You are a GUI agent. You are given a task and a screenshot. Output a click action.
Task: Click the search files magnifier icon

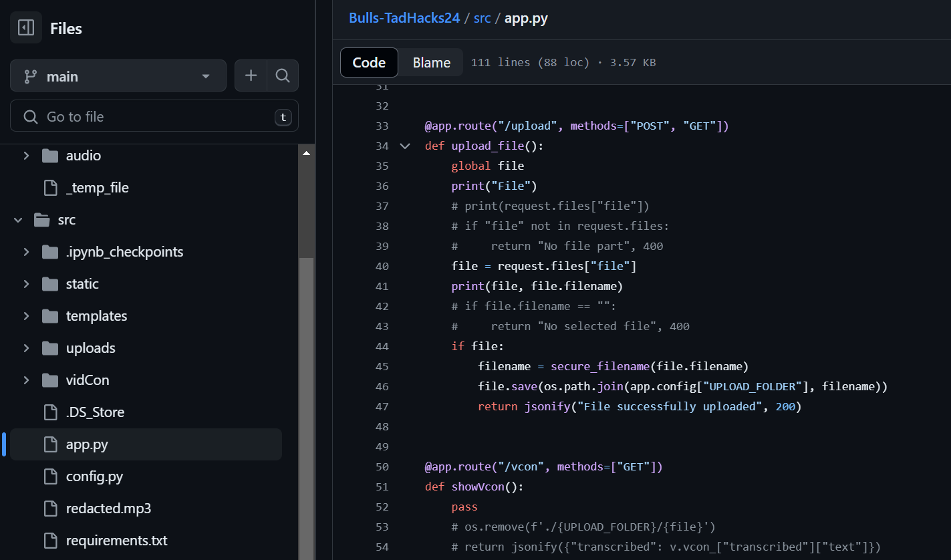point(283,76)
